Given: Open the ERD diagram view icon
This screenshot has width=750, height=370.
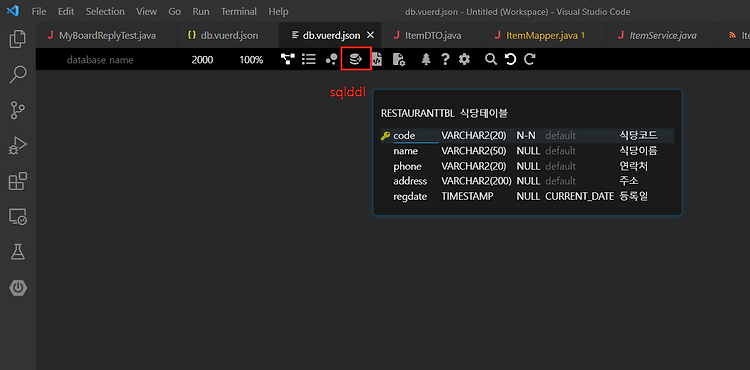Looking at the screenshot, I should pyautogui.click(x=287, y=59).
